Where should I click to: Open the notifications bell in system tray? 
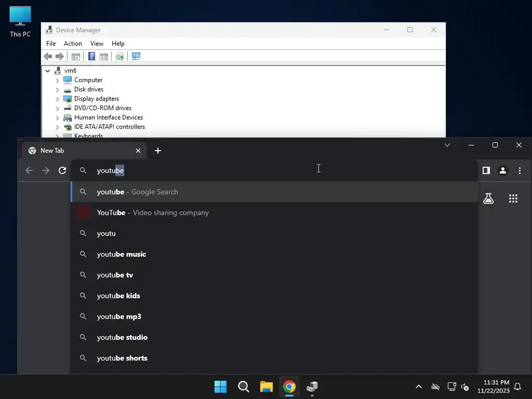click(518, 387)
